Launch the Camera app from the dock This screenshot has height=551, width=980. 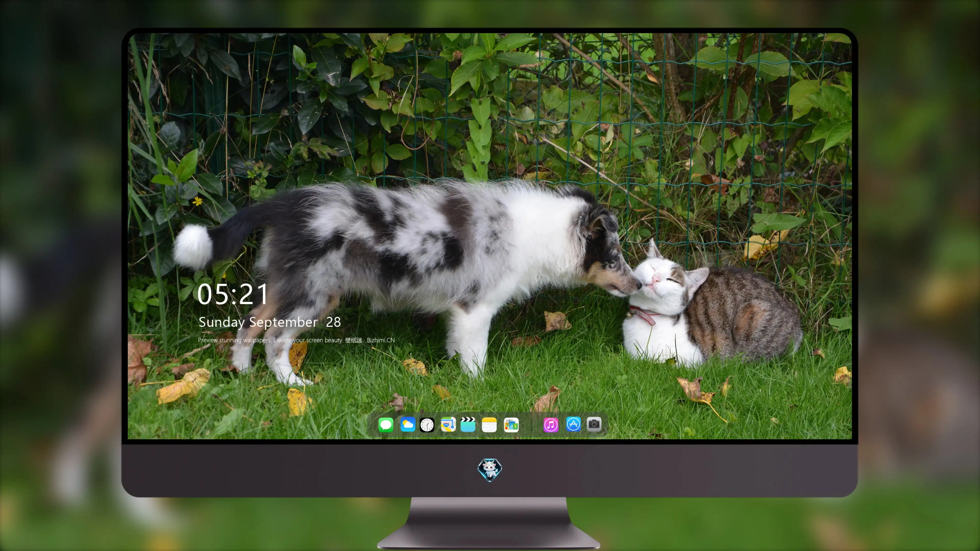pyautogui.click(x=594, y=424)
